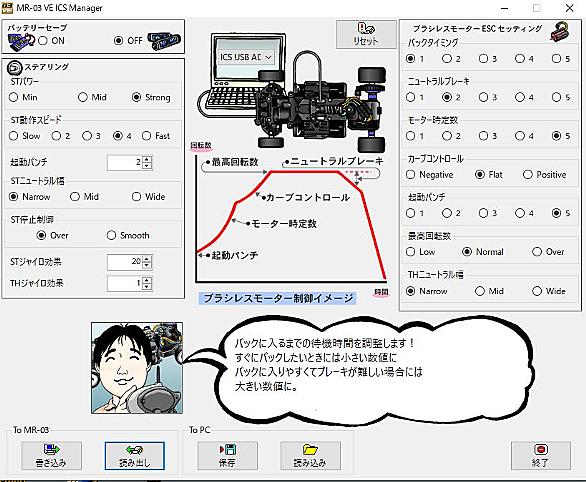
Task: Click the ブラシレスモーター制御イメージ label
Action: pos(278,298)
